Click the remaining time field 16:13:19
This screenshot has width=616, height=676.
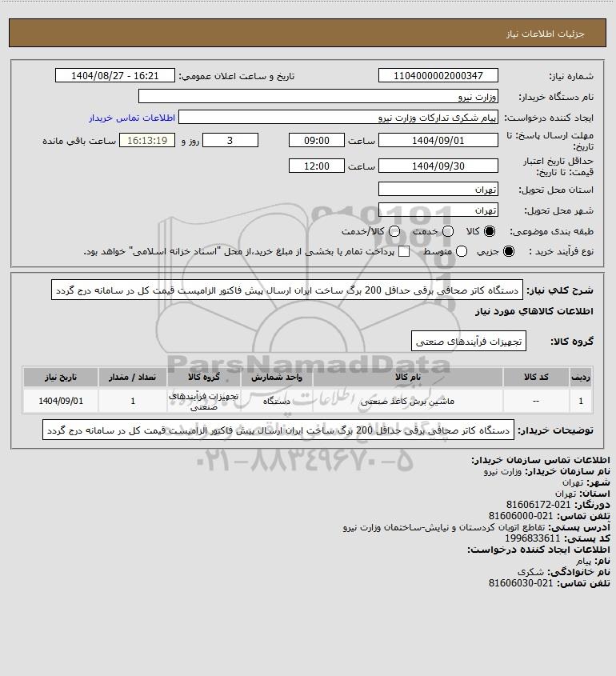coord(147,141)
